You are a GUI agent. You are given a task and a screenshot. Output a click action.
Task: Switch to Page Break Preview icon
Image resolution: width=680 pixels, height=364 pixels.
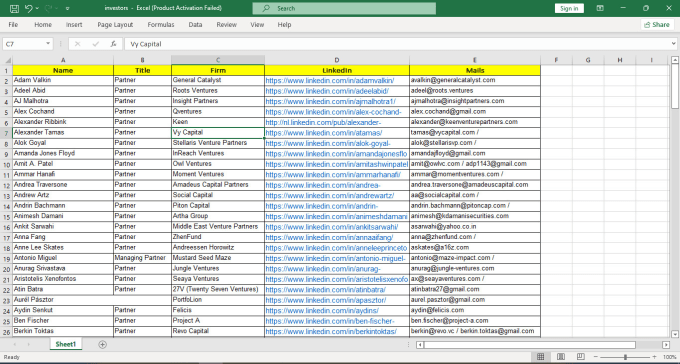tap(581, 357)
